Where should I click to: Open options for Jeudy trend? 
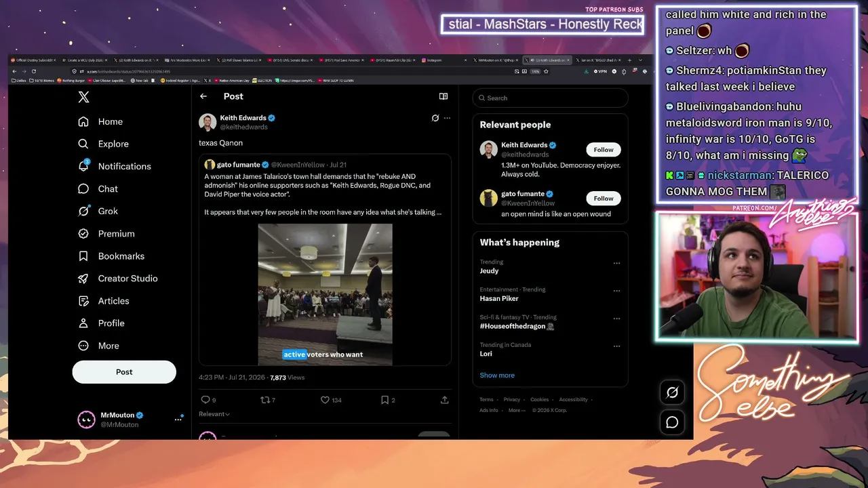click(616, 263)
